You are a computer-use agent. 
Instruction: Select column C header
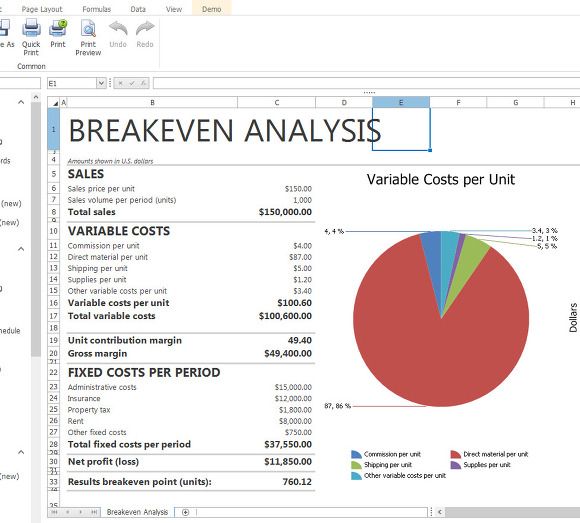tap(277, 102)
